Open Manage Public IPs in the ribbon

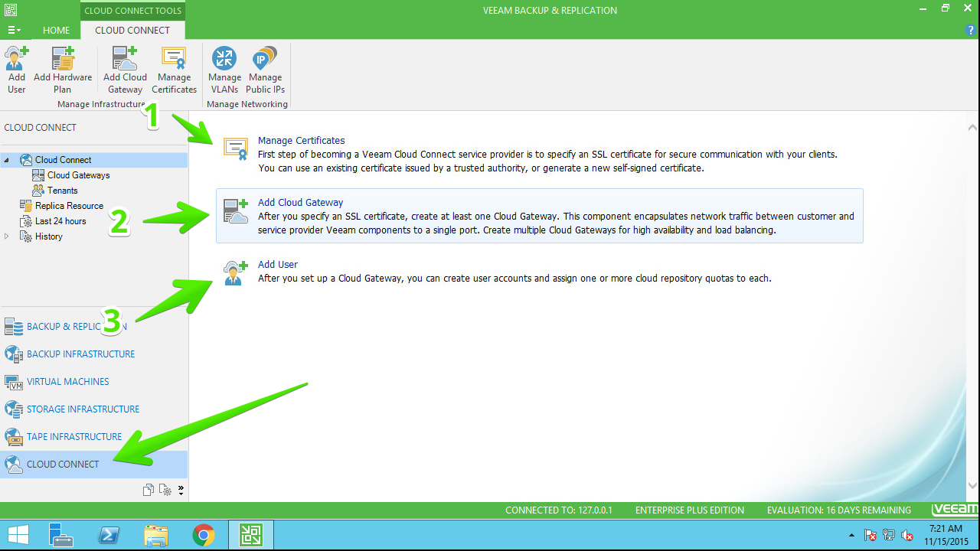pyautogui.click(x=265, y=70)
